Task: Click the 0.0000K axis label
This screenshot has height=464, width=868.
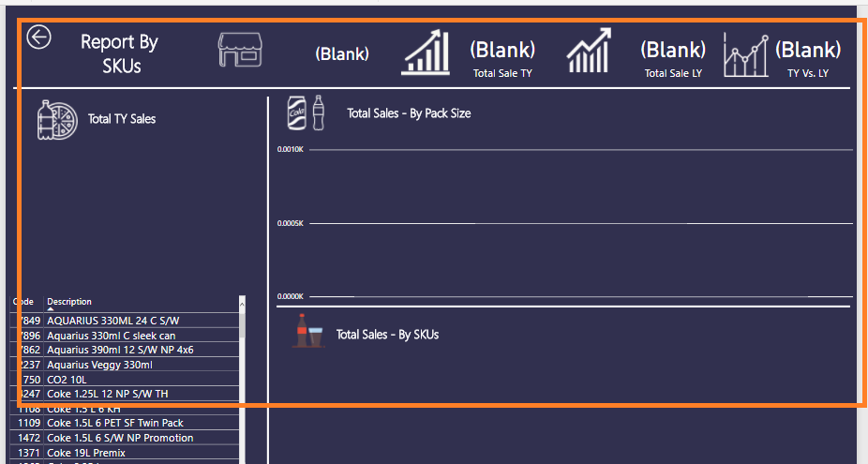Action: (x=290, y=296)
